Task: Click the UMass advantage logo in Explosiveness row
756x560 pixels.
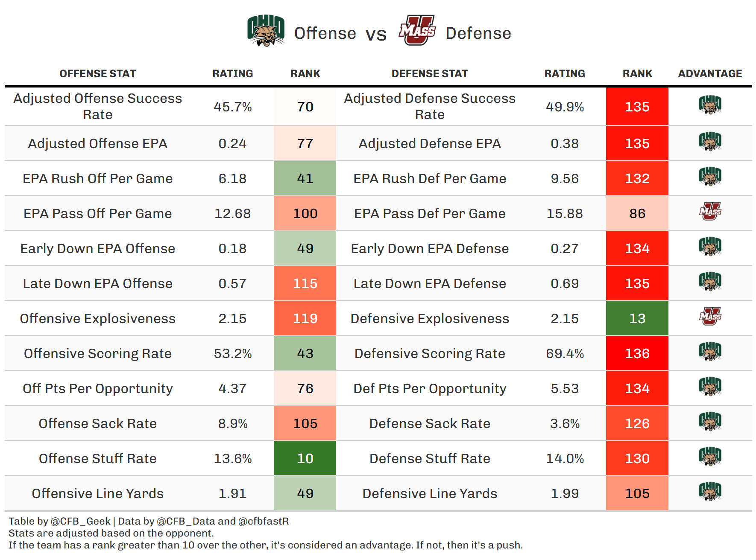Action: point(710,317)
